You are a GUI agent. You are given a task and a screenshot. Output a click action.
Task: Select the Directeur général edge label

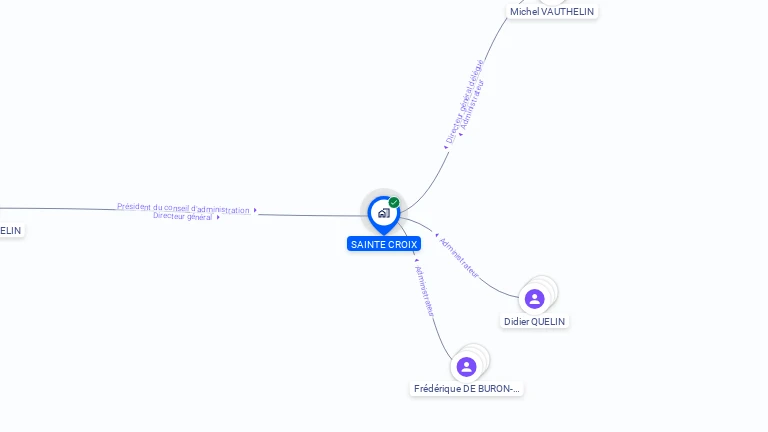(182, 216)
